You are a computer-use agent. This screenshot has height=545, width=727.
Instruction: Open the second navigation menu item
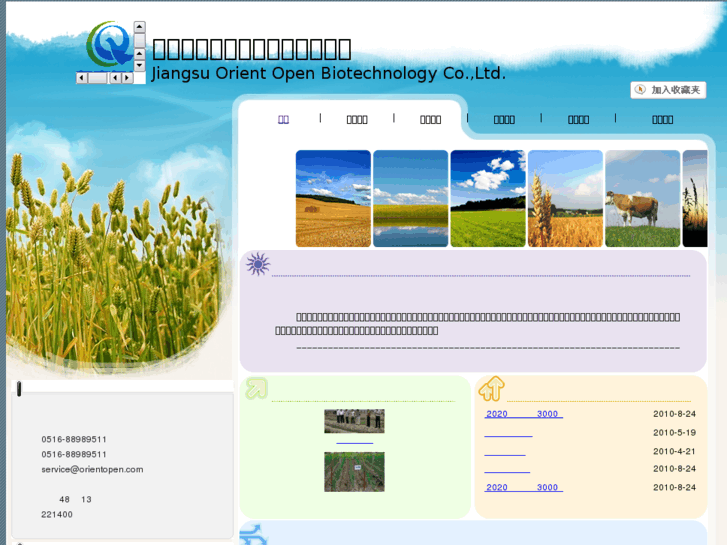pos(357,119)
